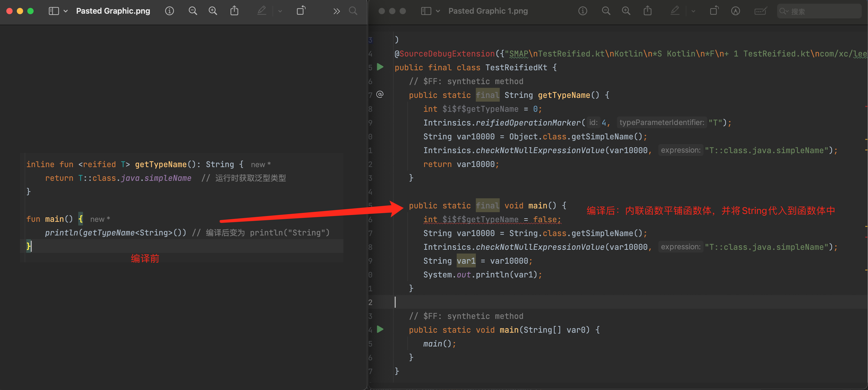Click the Pasted Graphic 1.png window title
Viewport: 868px width, 390px height.
(x=488, y=11)
